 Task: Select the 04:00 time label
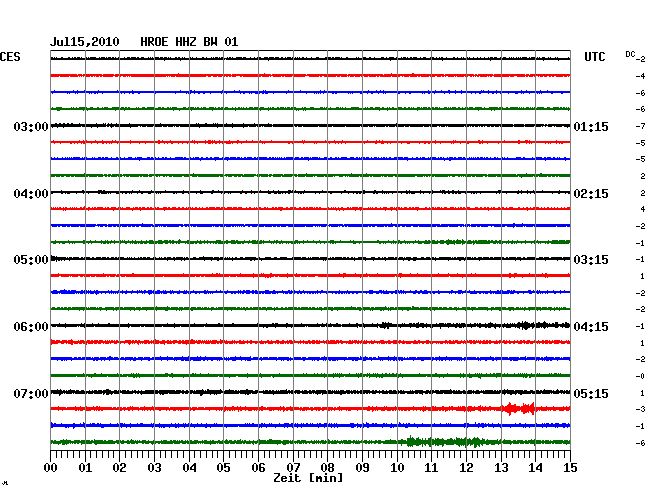coord(31,194)
